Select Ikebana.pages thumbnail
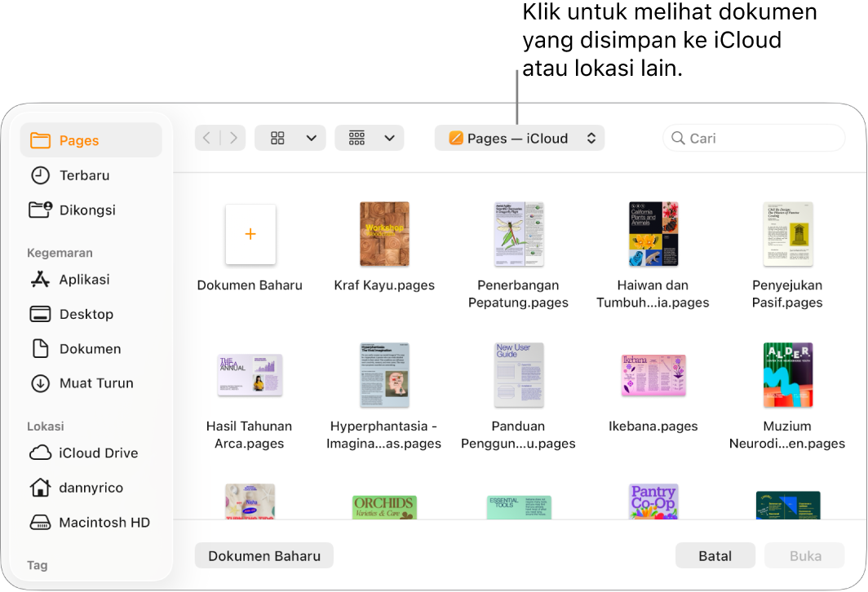 click(x=653, y=375)
